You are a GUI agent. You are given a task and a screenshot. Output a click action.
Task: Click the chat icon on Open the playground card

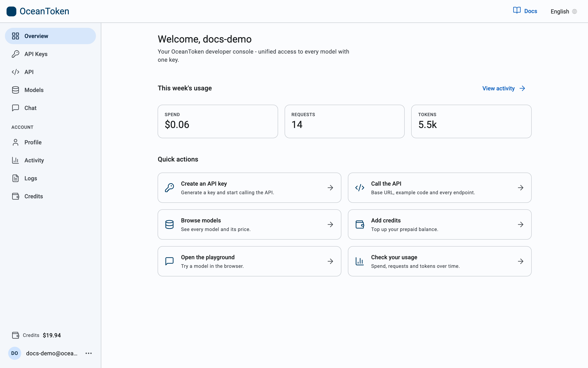point(169,261)
